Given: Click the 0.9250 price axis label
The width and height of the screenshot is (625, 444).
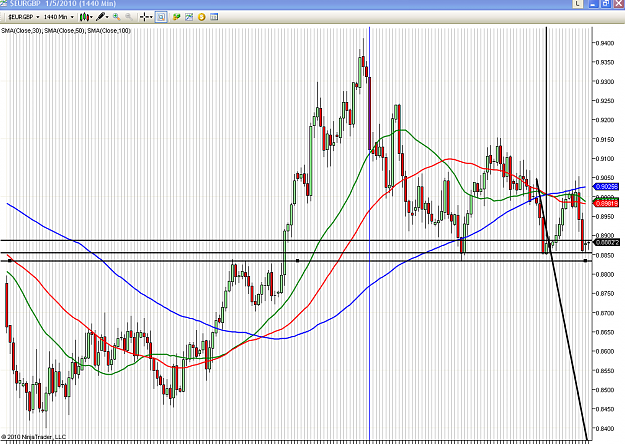Looking at the screenshot, I should tap(605, 101).
